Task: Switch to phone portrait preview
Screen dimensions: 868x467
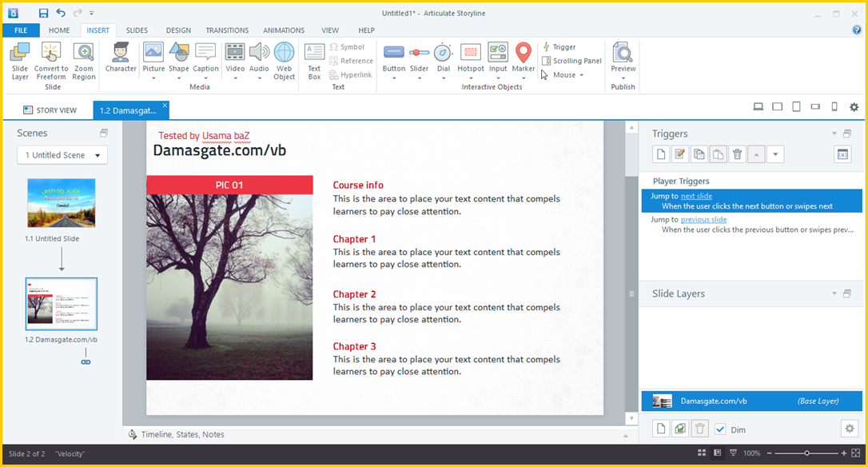Action: coord(834,107)
